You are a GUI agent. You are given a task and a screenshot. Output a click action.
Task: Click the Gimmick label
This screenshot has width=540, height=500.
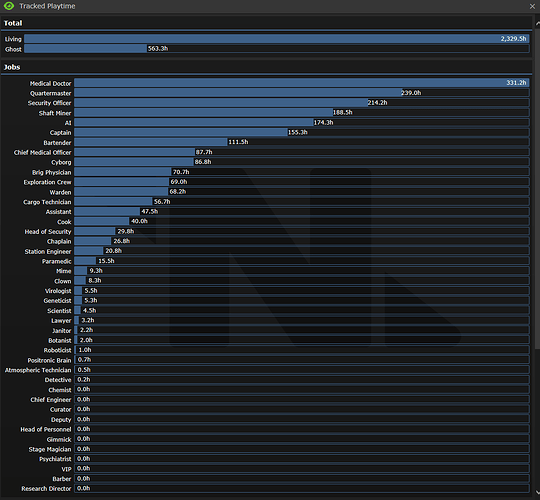point(59,439)
